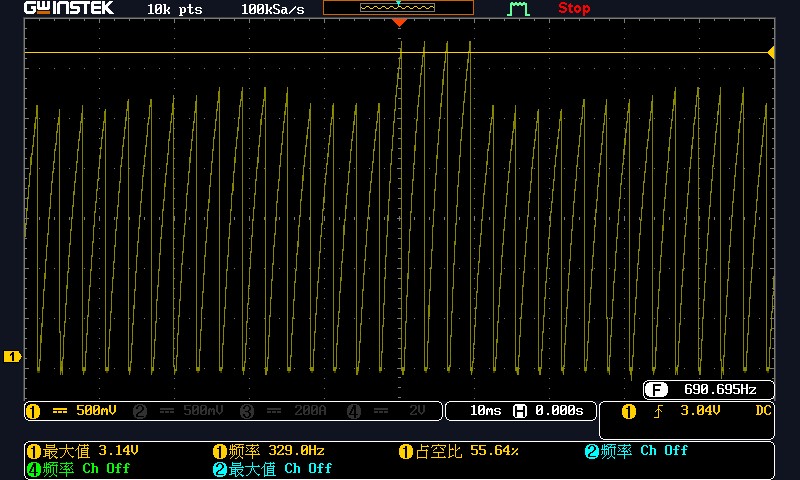Click channel 3 200A scale readout
This screenshot has width=800, height=480.
click(310, 410)
